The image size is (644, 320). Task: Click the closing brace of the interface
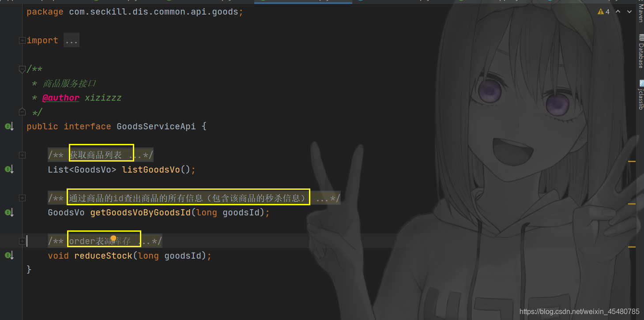coord(29,269)
